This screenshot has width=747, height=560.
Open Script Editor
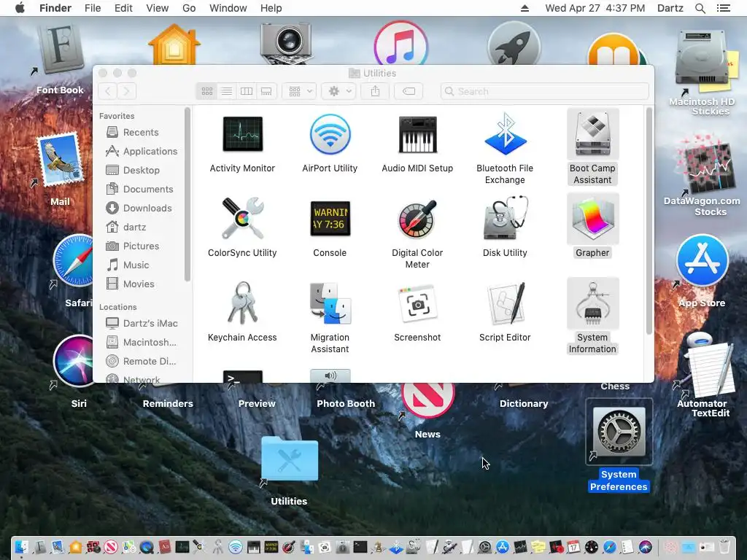tap(505, 303)
